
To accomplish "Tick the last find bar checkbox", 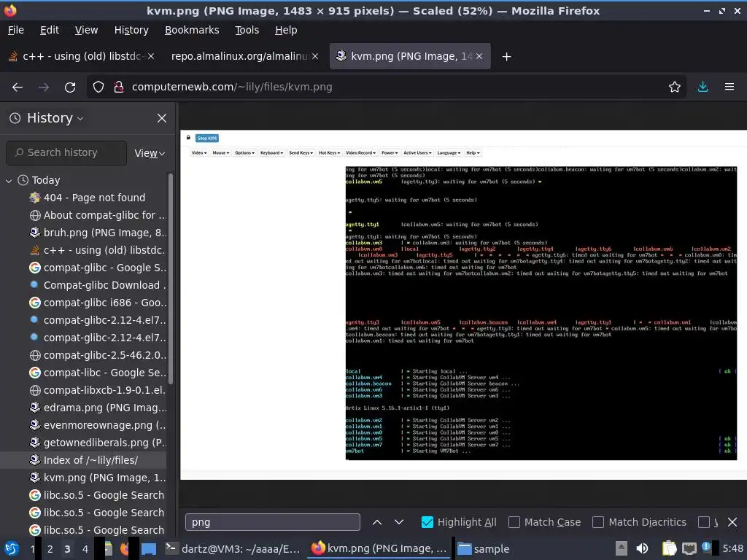I will 703,522.
